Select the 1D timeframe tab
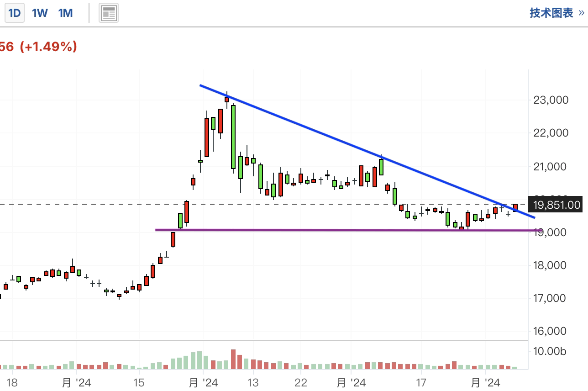 point(15,13)
